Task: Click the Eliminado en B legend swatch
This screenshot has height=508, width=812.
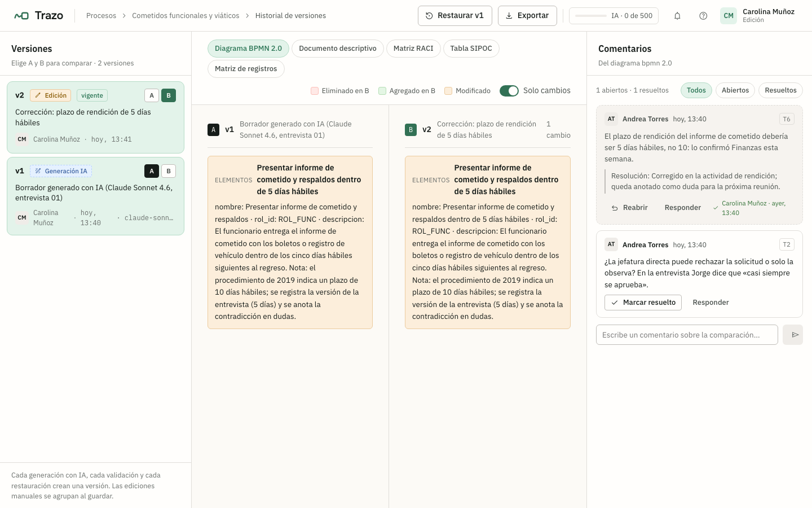Action: pos(315,91)
